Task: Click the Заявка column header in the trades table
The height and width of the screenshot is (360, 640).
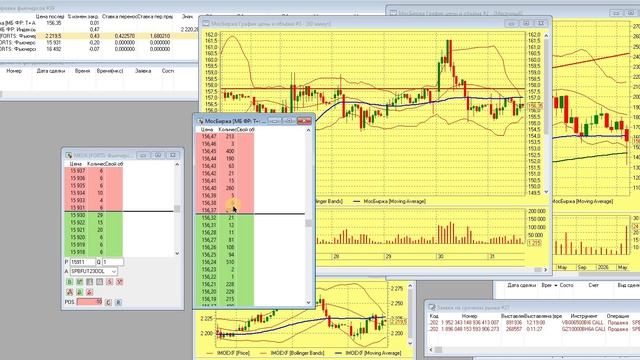Action: tap(143, 71)
